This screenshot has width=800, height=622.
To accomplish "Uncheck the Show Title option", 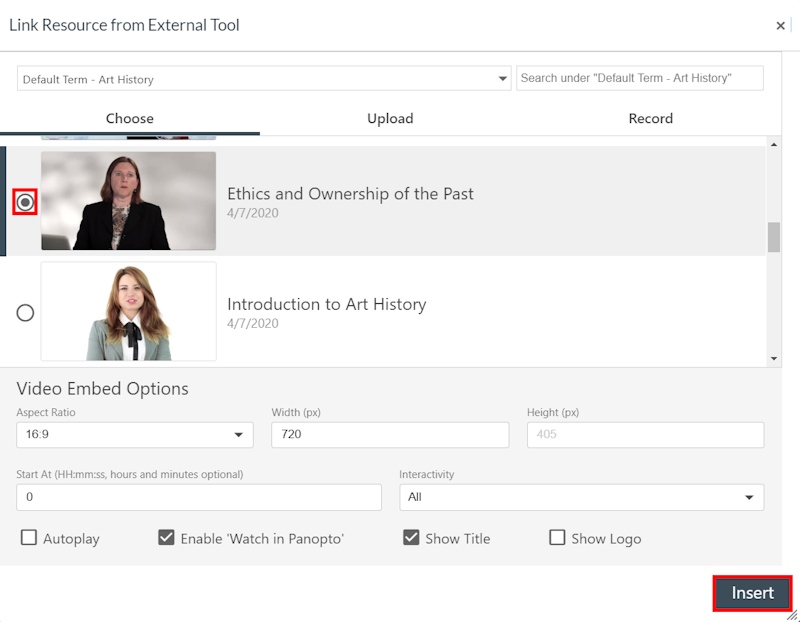I will (x=411, y=537).
